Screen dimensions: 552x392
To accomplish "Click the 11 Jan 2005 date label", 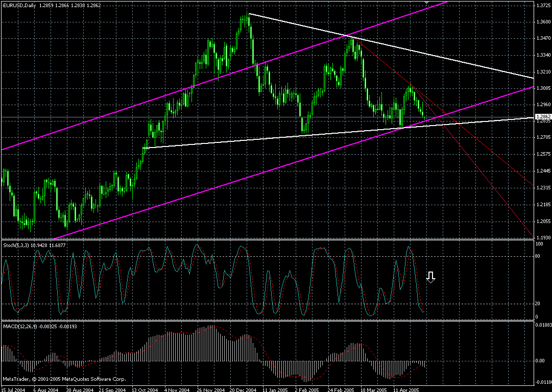I will [x=275, y=389].
